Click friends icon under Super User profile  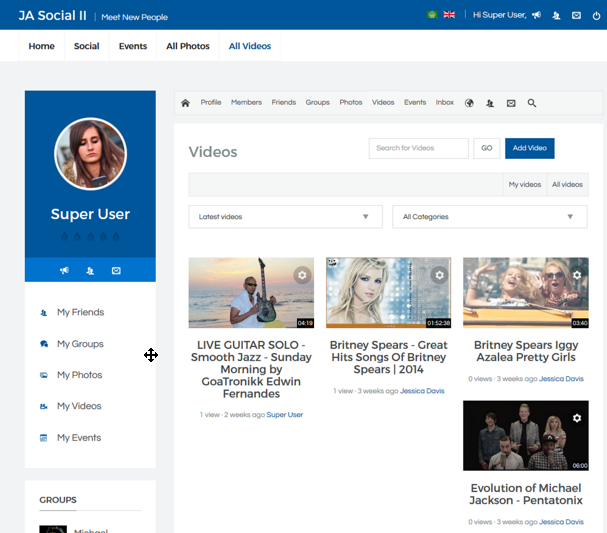tap(90, 271)
